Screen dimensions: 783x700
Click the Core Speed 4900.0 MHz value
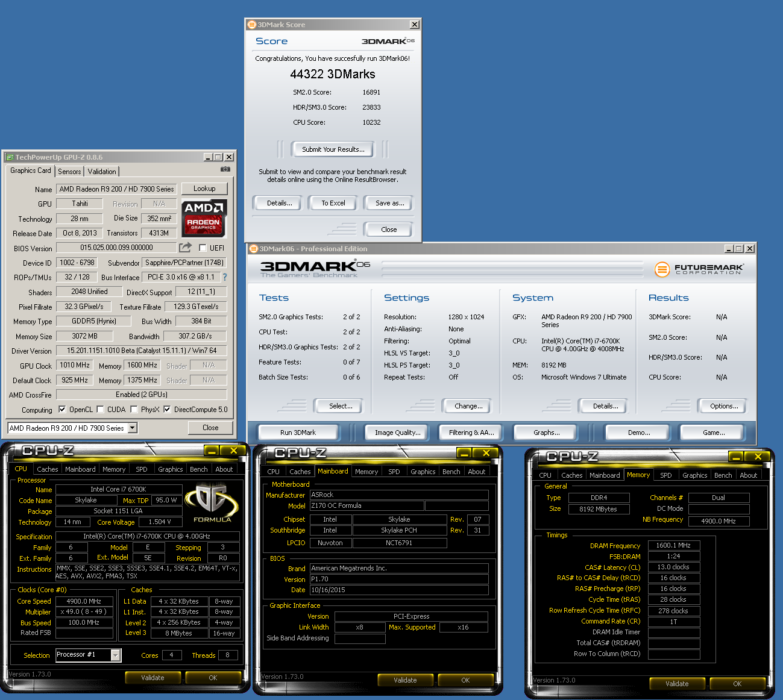point(84,601)
